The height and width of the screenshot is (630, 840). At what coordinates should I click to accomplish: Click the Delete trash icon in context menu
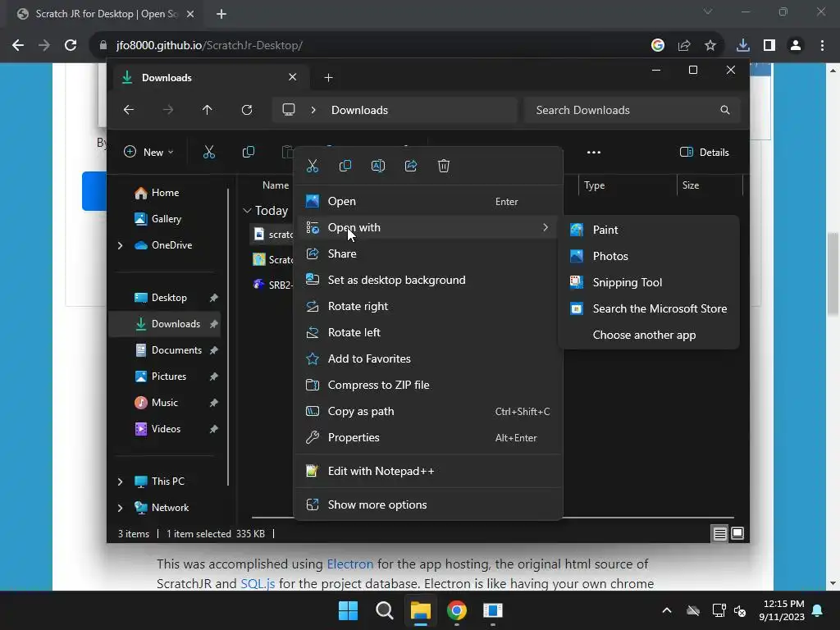pyautogui.click(x=444, y=166)
